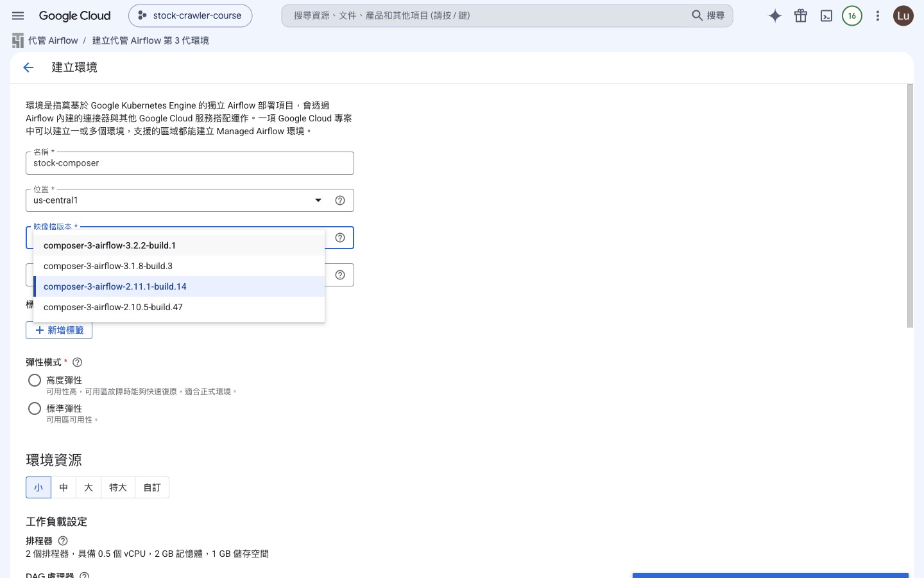924x578 pixels.
Task: Go back with the arrow icon
Action: [28, 67]
